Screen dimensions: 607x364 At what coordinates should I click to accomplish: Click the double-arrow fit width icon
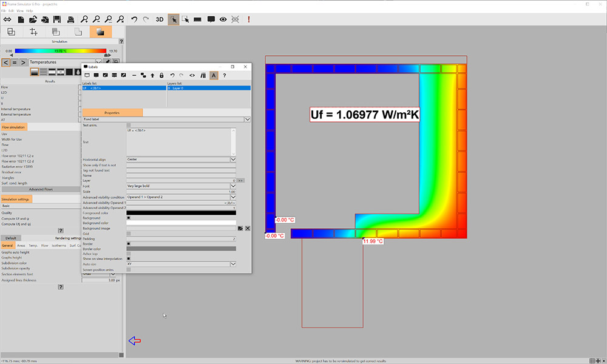(x=7, y=19)
